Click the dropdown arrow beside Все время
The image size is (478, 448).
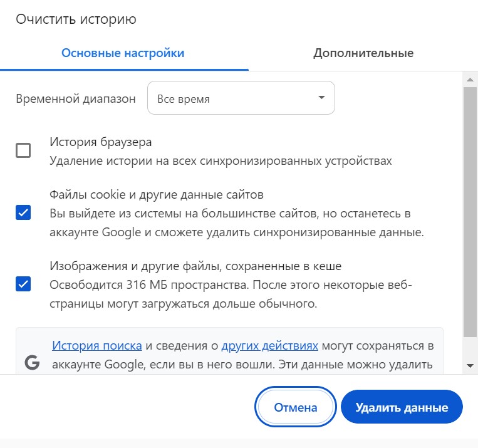click(321, 98)
